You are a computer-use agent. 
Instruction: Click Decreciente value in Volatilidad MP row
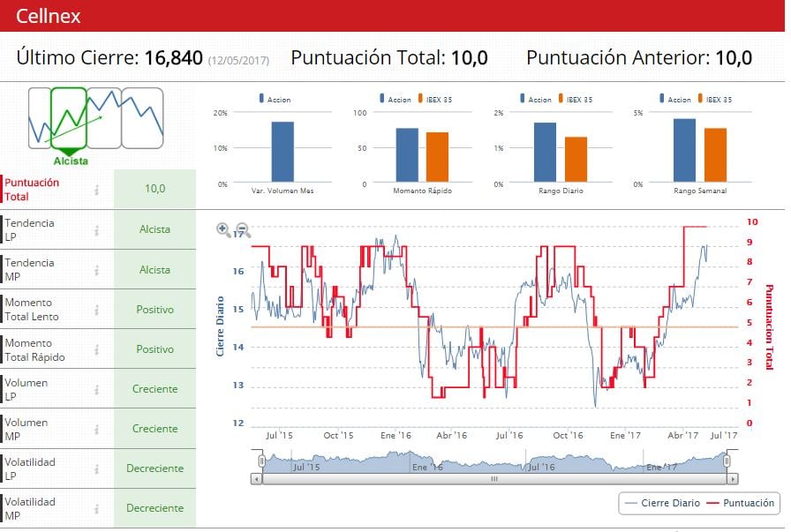point(154,508)
